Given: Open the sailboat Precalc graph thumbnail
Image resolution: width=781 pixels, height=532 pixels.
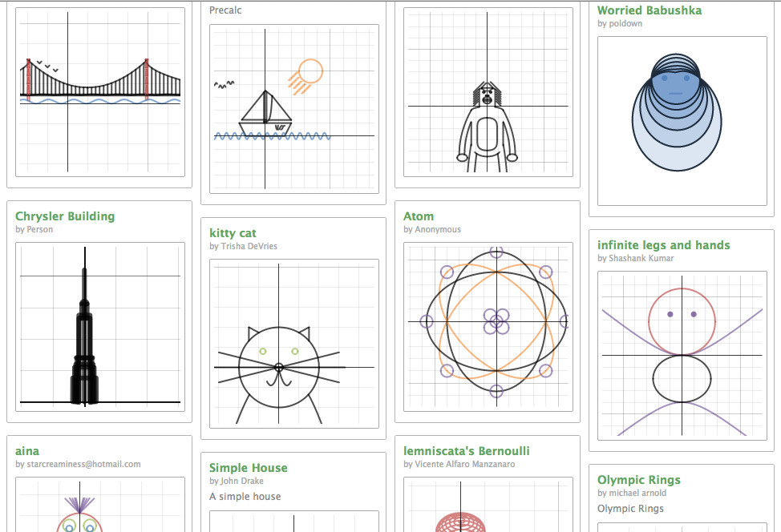Looking at the screenshot, I should [x=293, y=109].
